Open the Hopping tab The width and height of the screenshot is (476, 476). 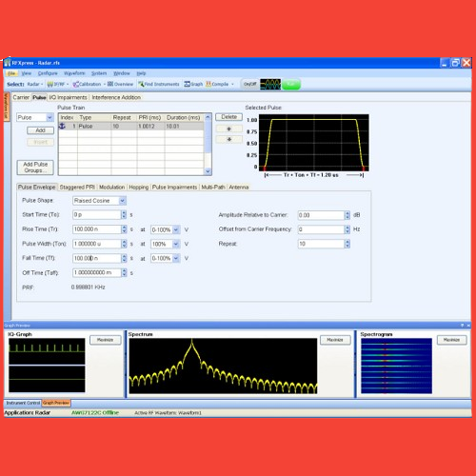tap(138, 188)
